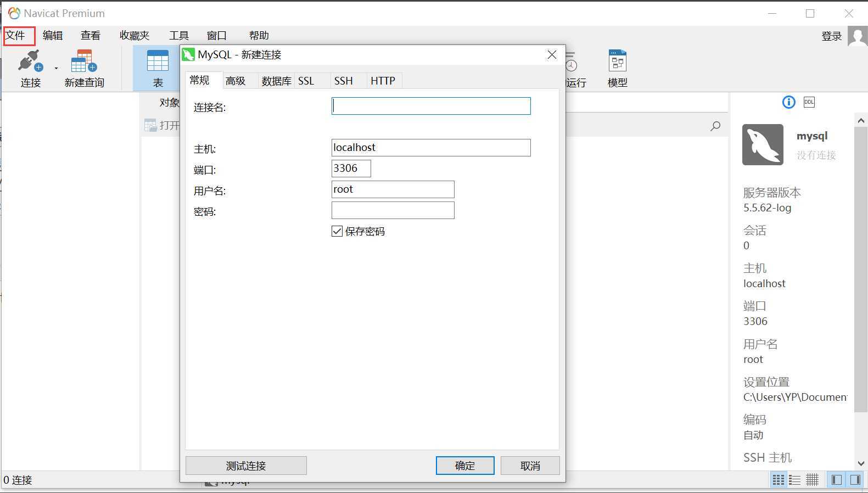The image size is (868, 493).
Task: Open the 收藏夹 menu
Action: click(135, 36)
